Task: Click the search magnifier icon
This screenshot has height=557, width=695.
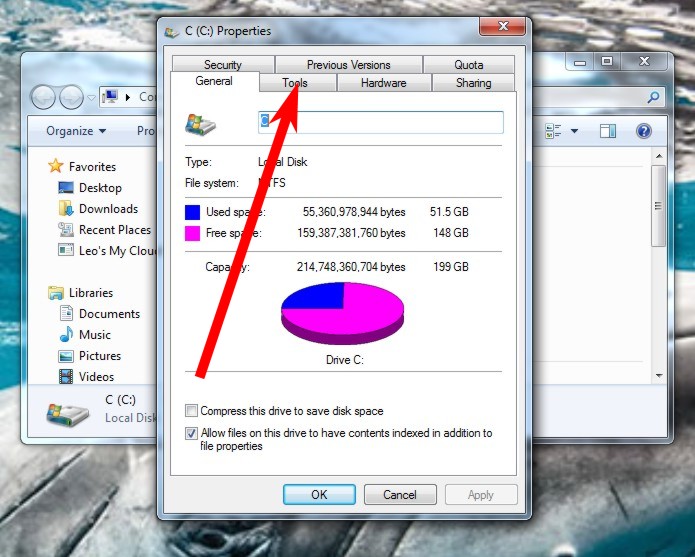Action: click(654, 97)
